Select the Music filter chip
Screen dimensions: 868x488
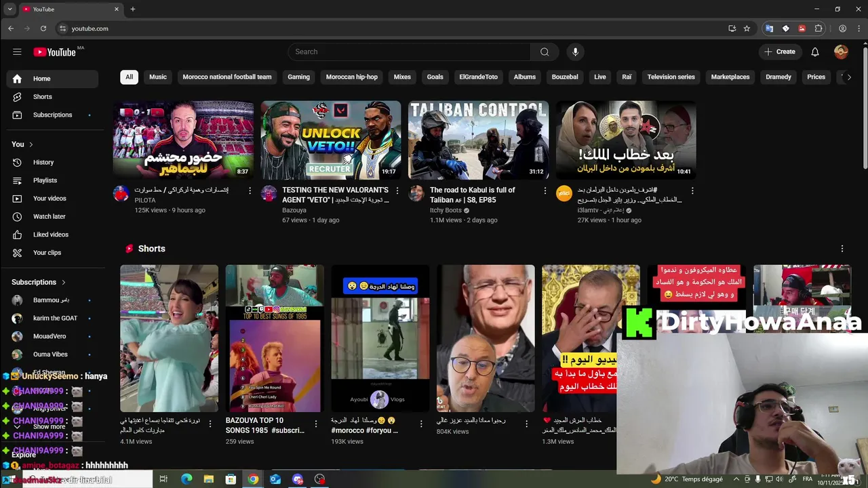158,77
